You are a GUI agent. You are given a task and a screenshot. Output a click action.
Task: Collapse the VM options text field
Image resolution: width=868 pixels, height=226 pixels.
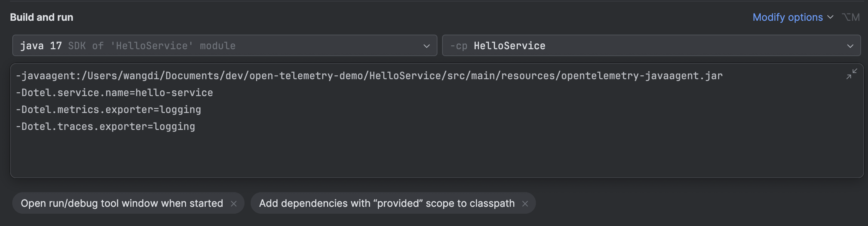[851, 74]
